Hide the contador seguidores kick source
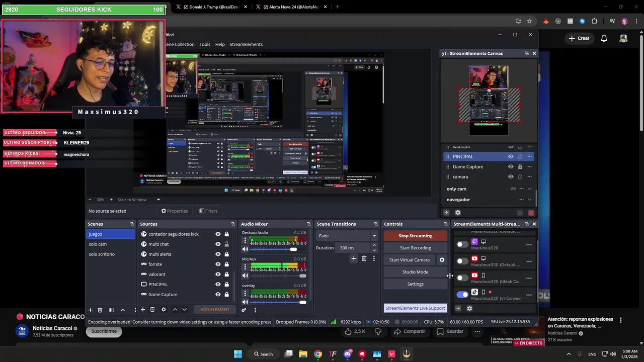644x362 pixels. pyautogui.click(x=218, y=234)
